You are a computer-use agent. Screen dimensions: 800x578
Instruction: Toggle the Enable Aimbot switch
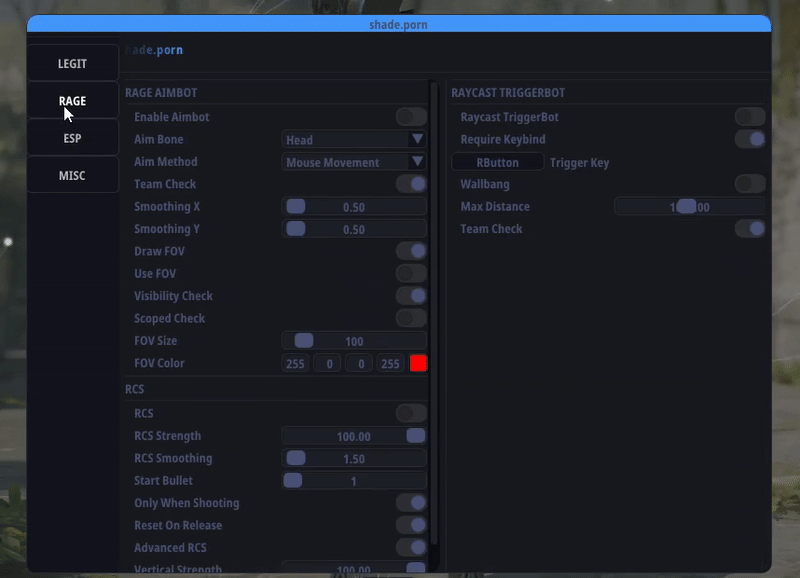[411, 117]
